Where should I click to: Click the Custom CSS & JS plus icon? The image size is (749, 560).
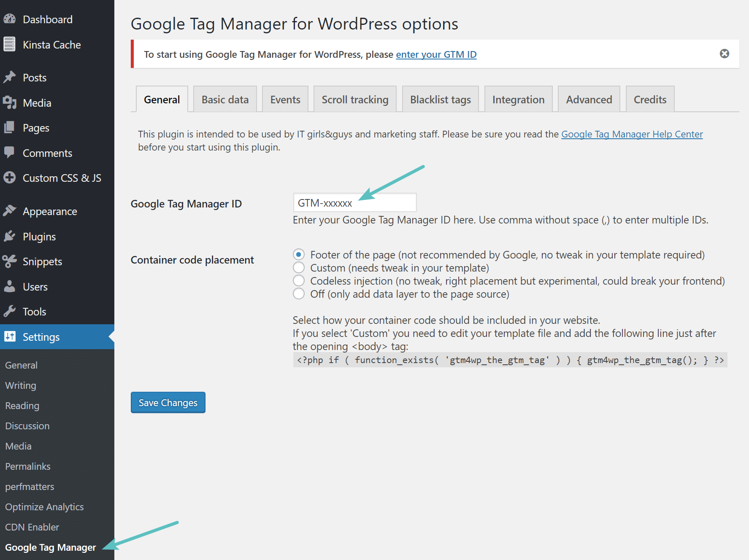[x=9, y=178]
